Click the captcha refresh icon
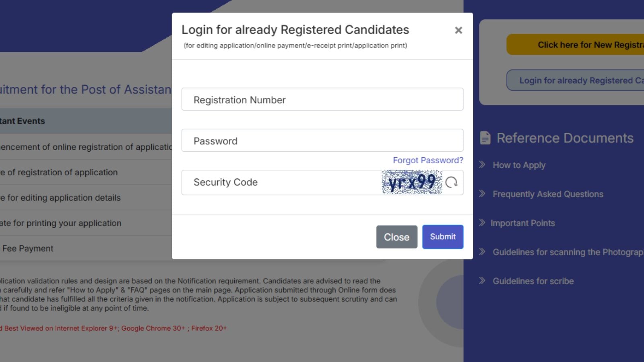The height and width of the screenshot is (362, 644). [x=451, y=183]
